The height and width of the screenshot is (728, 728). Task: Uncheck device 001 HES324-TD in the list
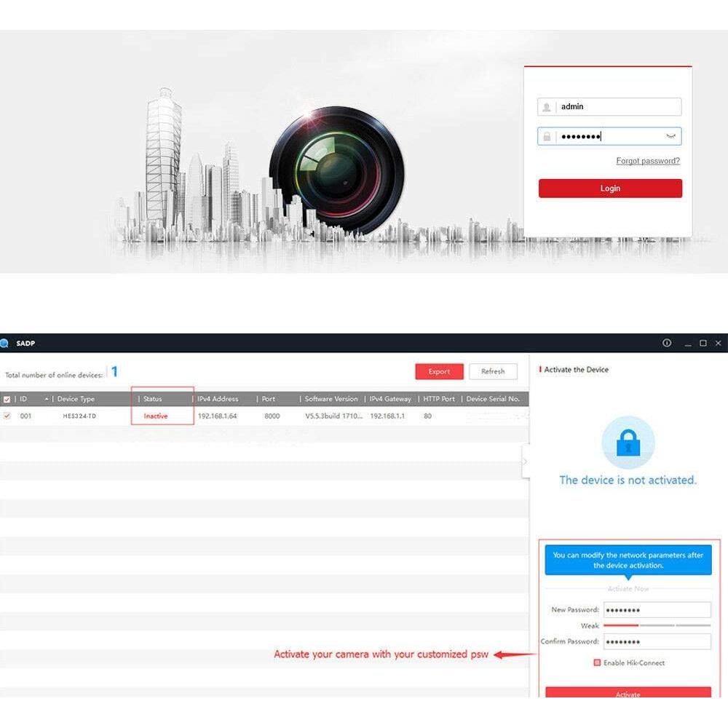[7, 416]
